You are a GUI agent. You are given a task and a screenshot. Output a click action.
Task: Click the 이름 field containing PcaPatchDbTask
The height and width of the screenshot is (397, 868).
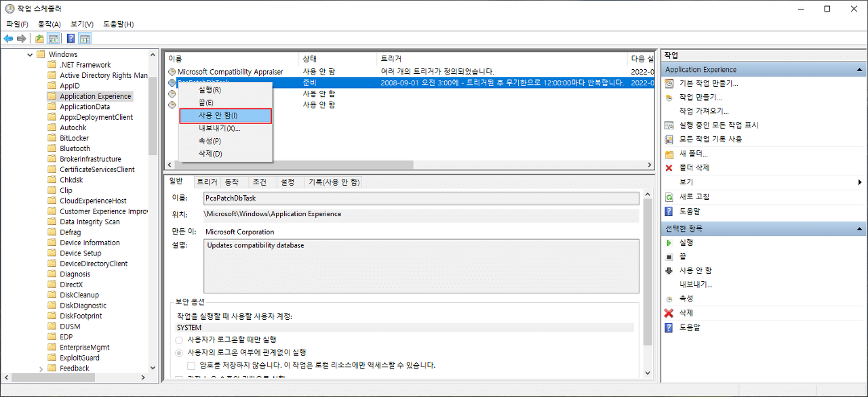[x=420, y=198]
